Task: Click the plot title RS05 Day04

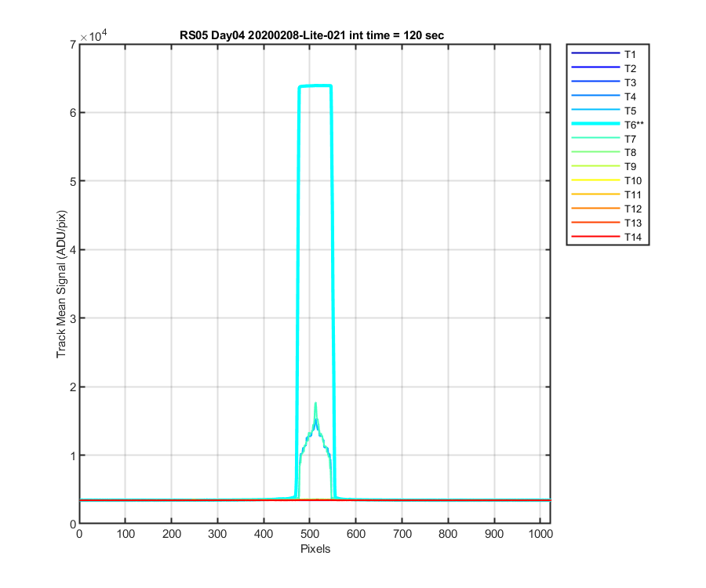Action: click(x=311, y=35)
